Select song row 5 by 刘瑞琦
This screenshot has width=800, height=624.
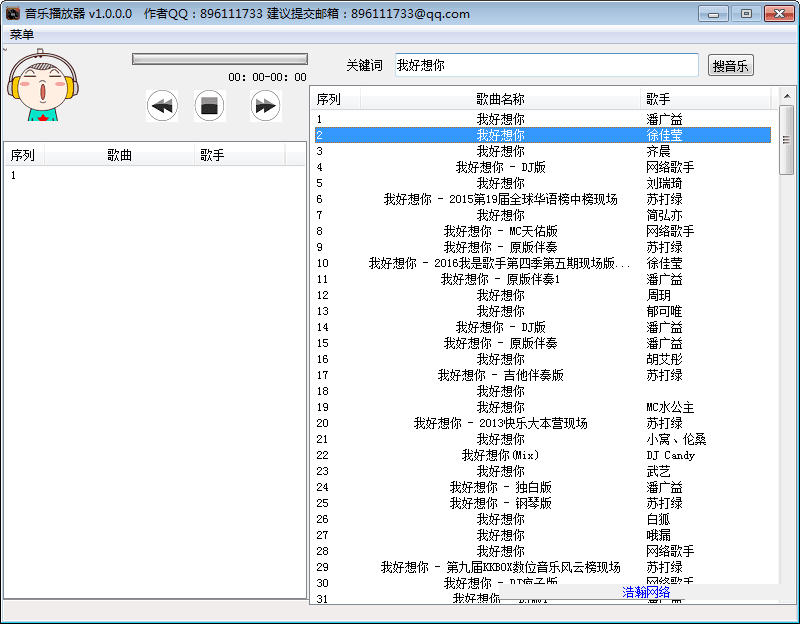[x=500, y=183]
